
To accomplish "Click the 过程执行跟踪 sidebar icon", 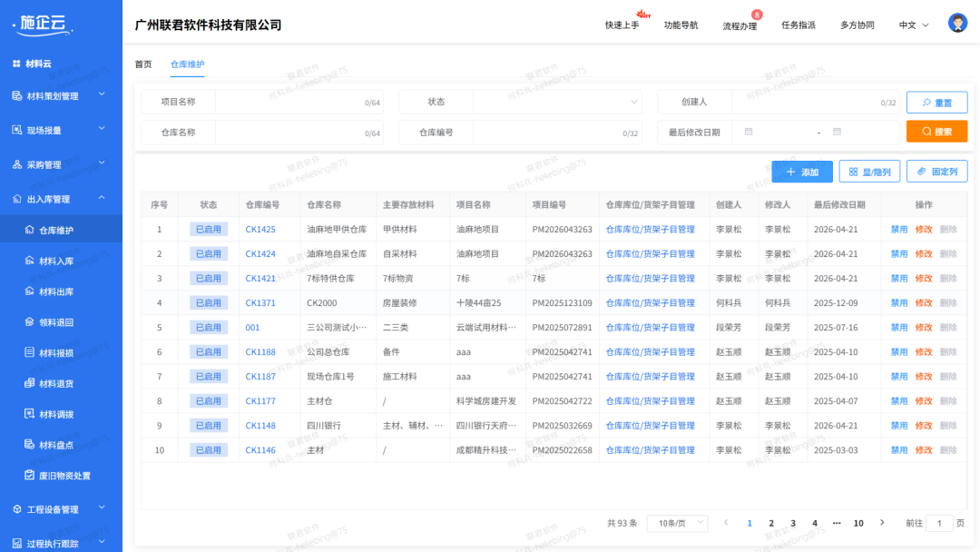I will (17, 543).
